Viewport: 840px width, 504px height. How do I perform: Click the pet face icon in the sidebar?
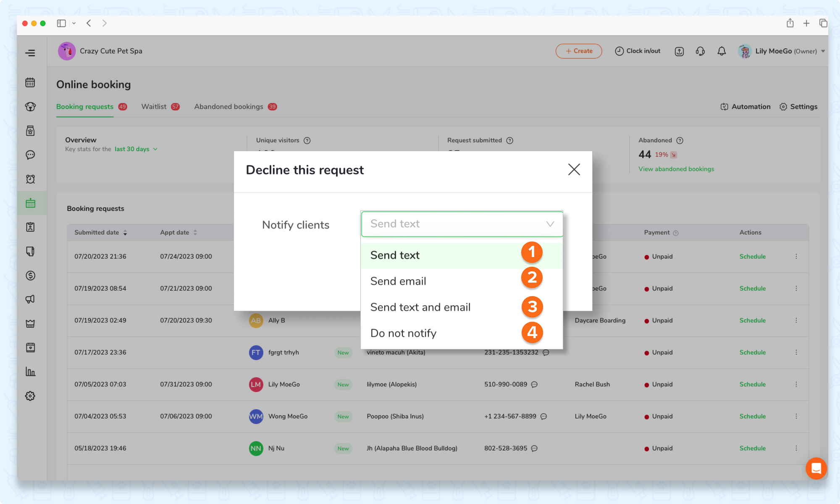pos(30,107)
